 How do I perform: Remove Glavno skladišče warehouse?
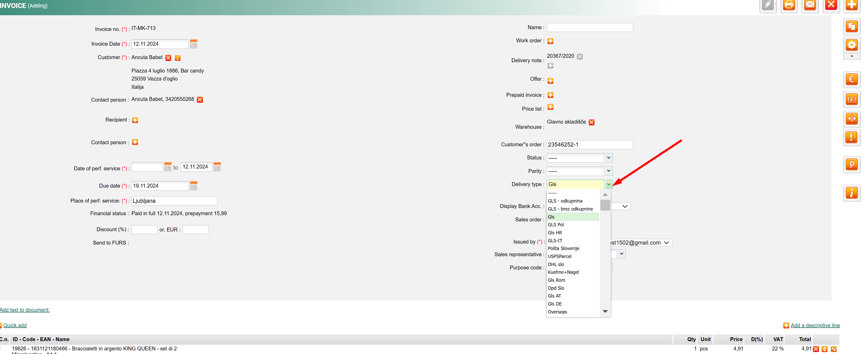[x=591, y=122]
